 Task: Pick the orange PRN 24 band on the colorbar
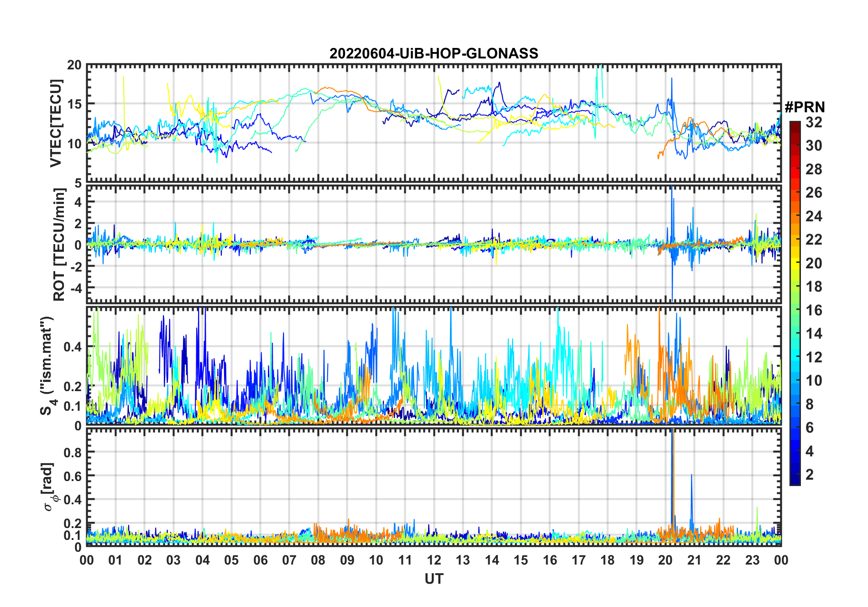pyautogui.click(x=795, y=216)
